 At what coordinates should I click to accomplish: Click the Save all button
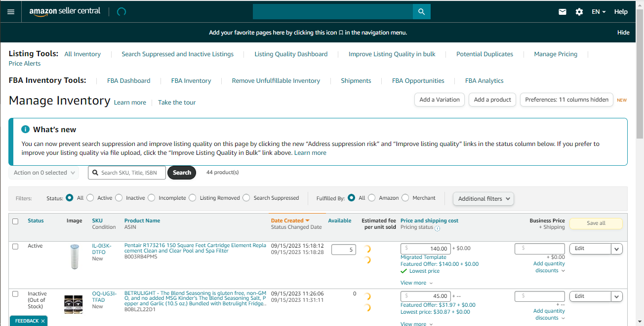point(596,223)
